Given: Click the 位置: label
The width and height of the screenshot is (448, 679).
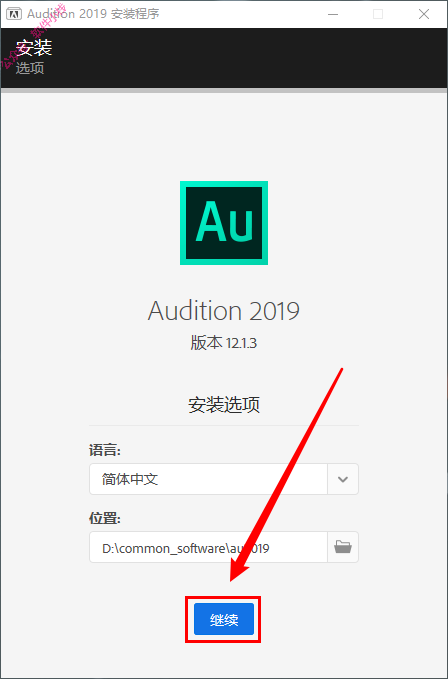Looking at the screenshot, I should [x=104, y=518].
